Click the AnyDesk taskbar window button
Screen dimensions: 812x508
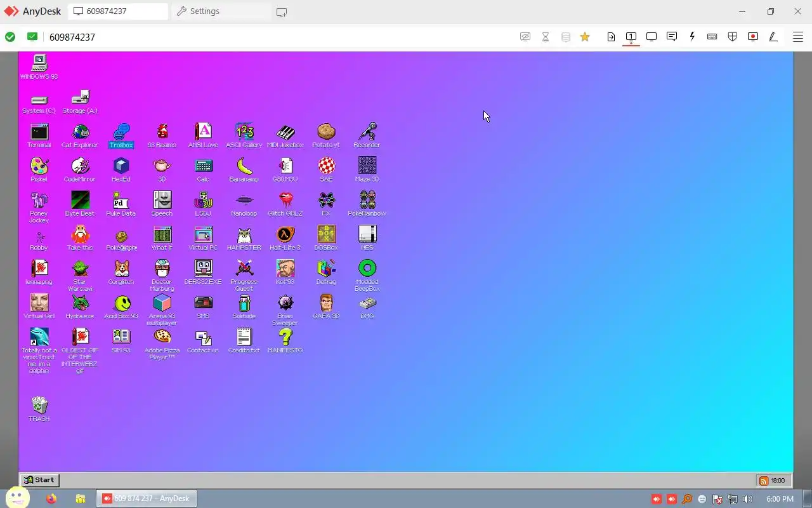147,498
